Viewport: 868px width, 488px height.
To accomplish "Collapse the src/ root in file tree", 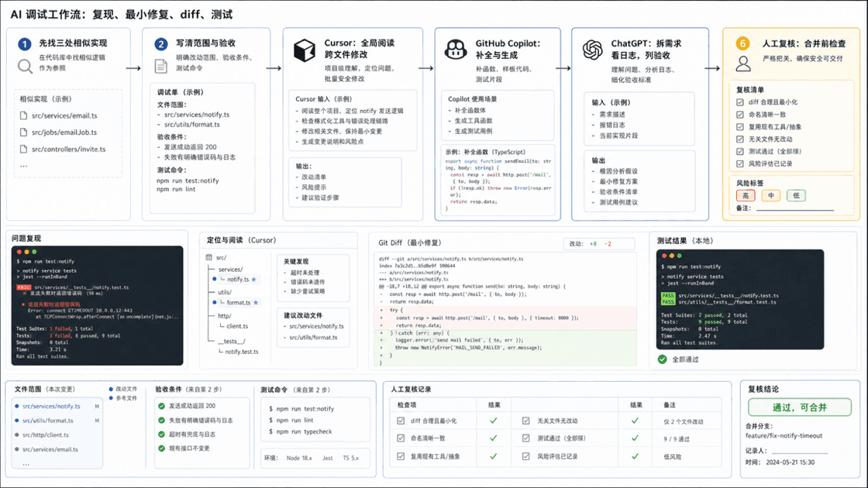I will 221,257.
